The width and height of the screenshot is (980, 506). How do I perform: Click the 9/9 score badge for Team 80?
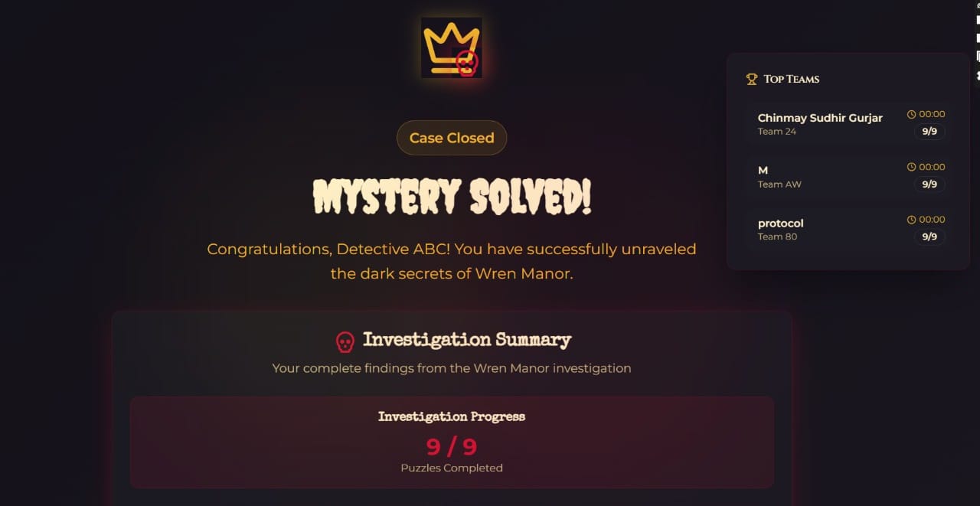tap(929, 237)
